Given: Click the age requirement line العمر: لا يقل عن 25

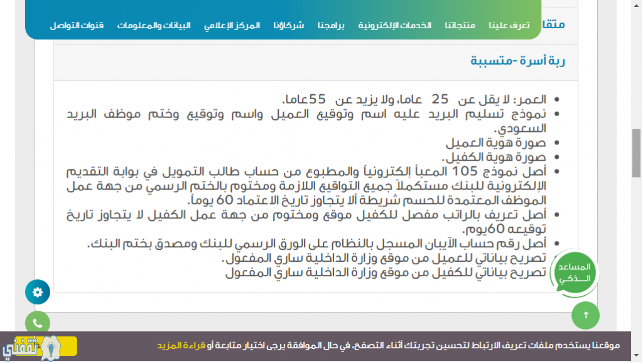Looking at the screenshot, I should click(414, 100).
